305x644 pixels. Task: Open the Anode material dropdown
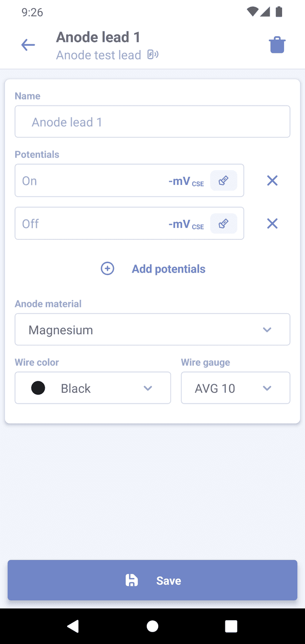click(152, 329)
